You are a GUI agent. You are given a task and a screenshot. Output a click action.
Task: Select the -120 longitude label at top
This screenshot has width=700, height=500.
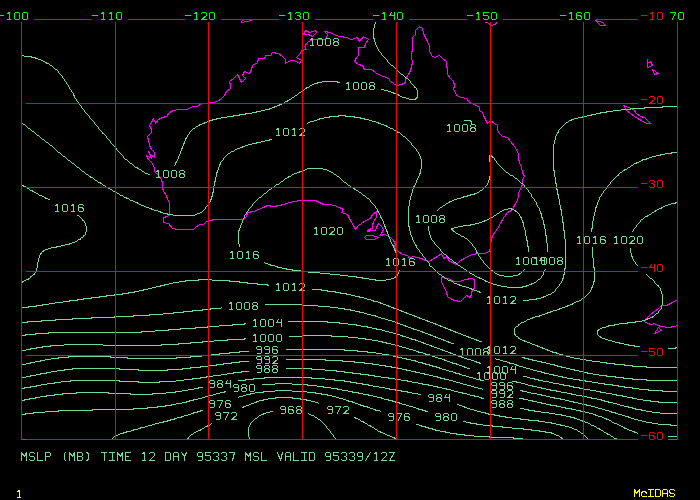(x=203, y=16)
